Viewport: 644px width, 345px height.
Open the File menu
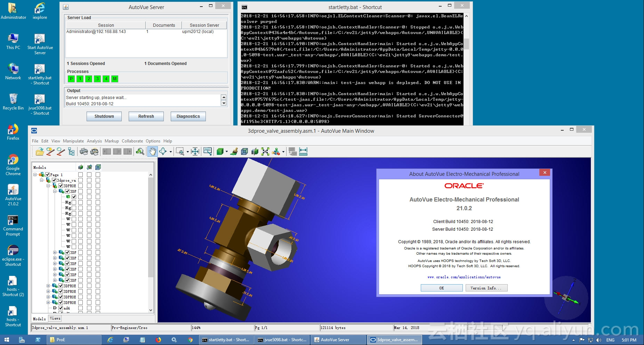point(35,141)
